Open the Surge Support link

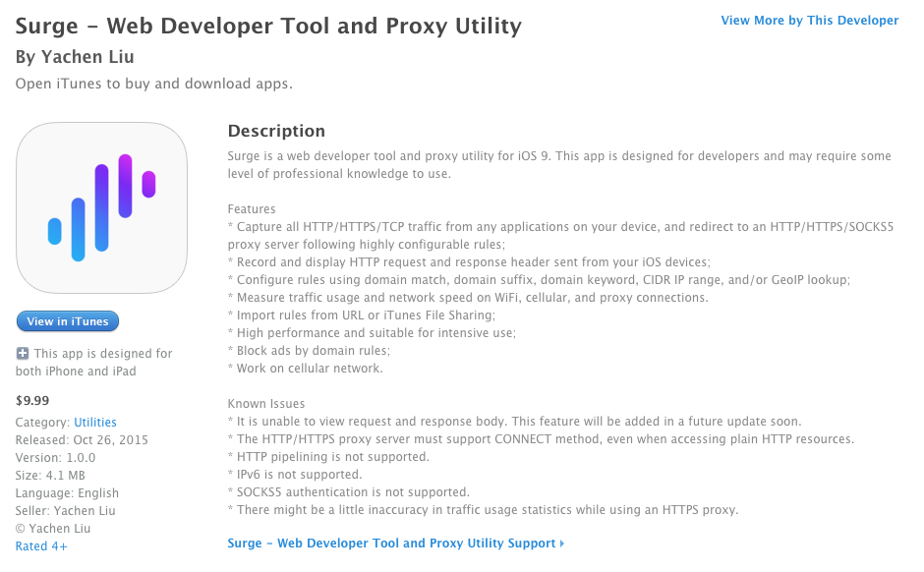pyautogui.click(x=391, y=543)
